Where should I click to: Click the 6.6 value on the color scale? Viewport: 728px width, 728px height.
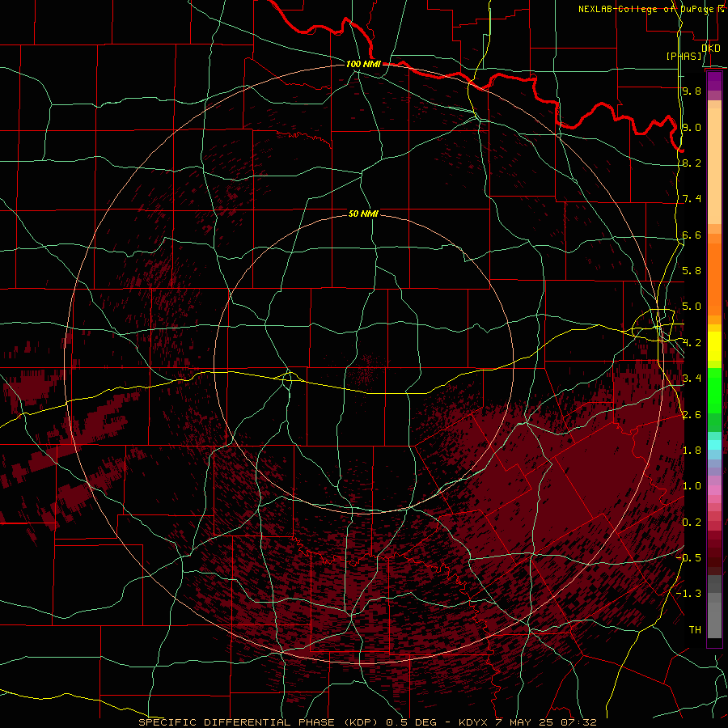coord(692,235)
